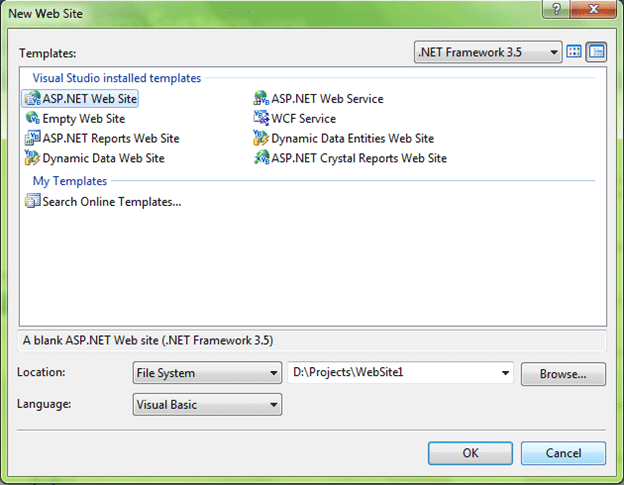The height and width of the screenshot is (485, 624).
Task: Click the 'A blank ASP.NET Web site' description
Action: pos(148,341)
